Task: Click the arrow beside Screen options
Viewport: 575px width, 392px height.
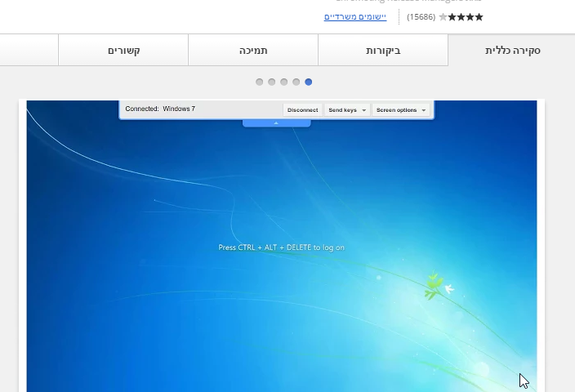Action: click(424, 110)
